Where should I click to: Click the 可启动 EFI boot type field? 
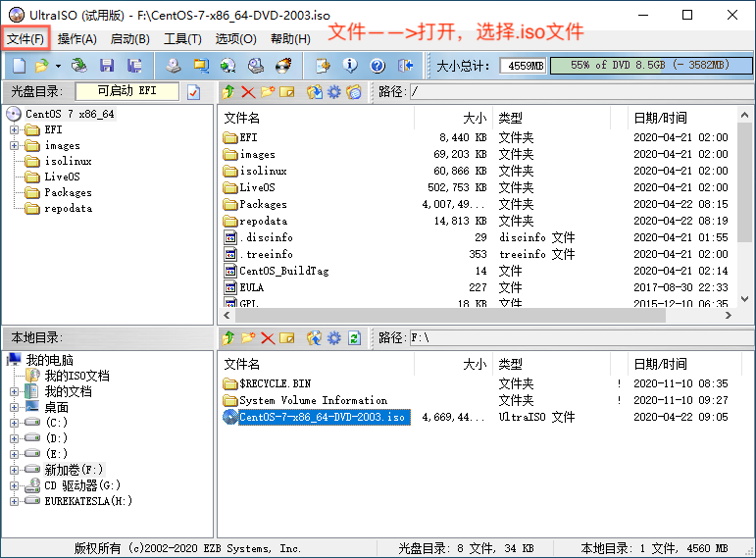tap(127, 91)
